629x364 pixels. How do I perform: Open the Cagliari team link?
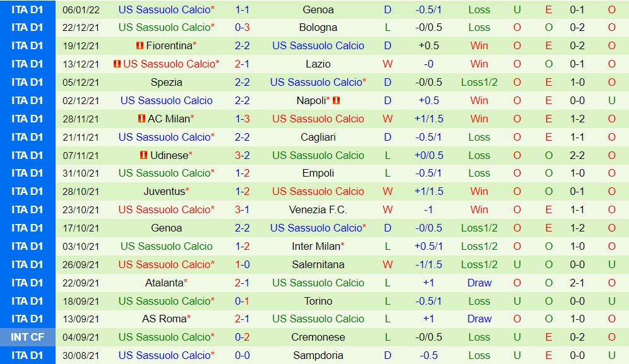(318, 138)
